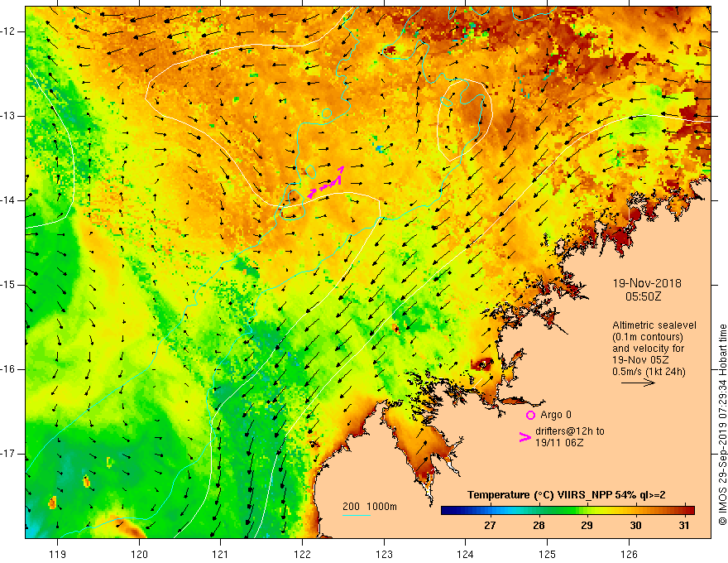The width and height of the screenshot is (728, 563).
Task: Click the 125 longitude axis label
Action: (x=548, y=554)
